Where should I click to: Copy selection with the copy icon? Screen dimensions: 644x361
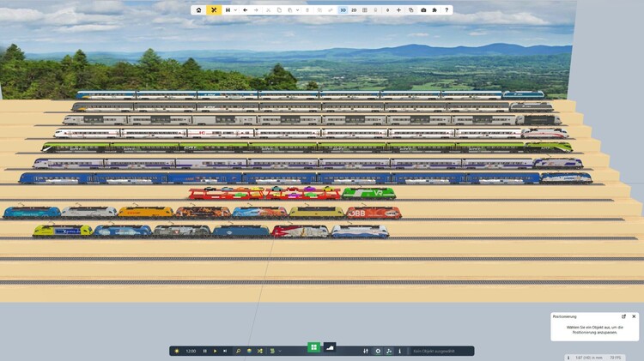point(279,9)
